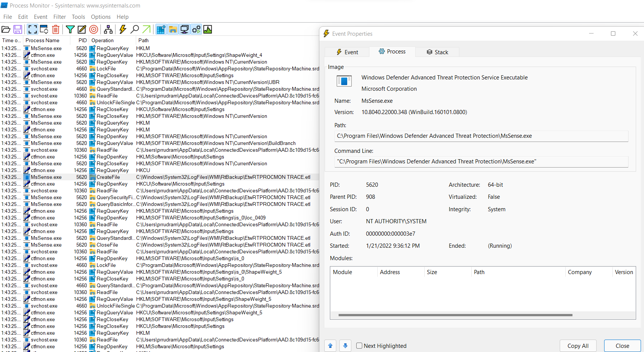This screenshot has width=644, height=352.
Task: Click the lightning bolt Event Properties icon
Action: coord(123,29)
